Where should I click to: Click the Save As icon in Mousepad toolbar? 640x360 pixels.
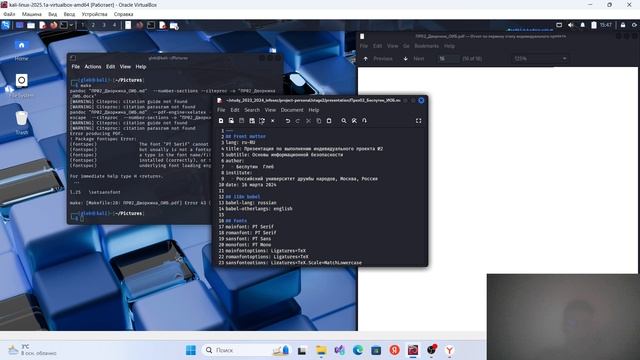tap(252, 121)
